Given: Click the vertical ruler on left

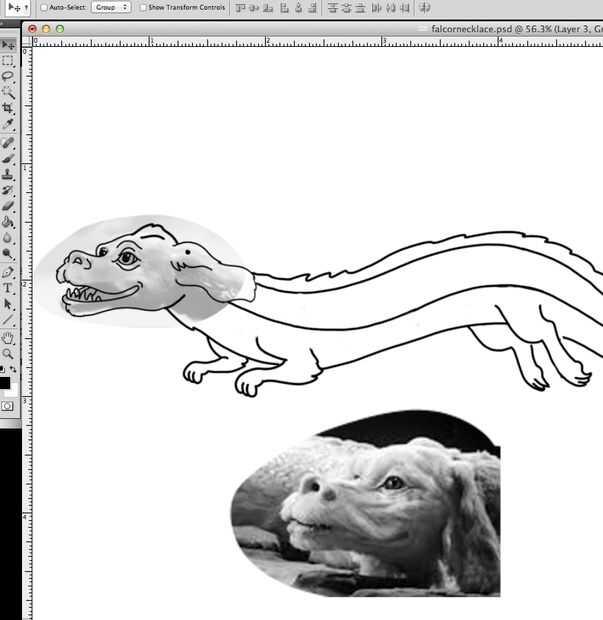Looking at the screenshot, I should click(x=27, y=333).
